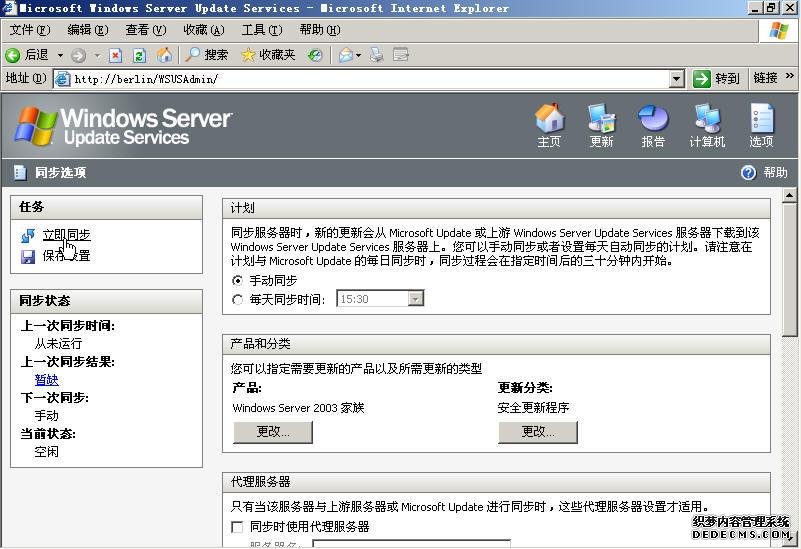Click the green 转到 go button
This screenshot has width=801, height=549.
[716, 79]
